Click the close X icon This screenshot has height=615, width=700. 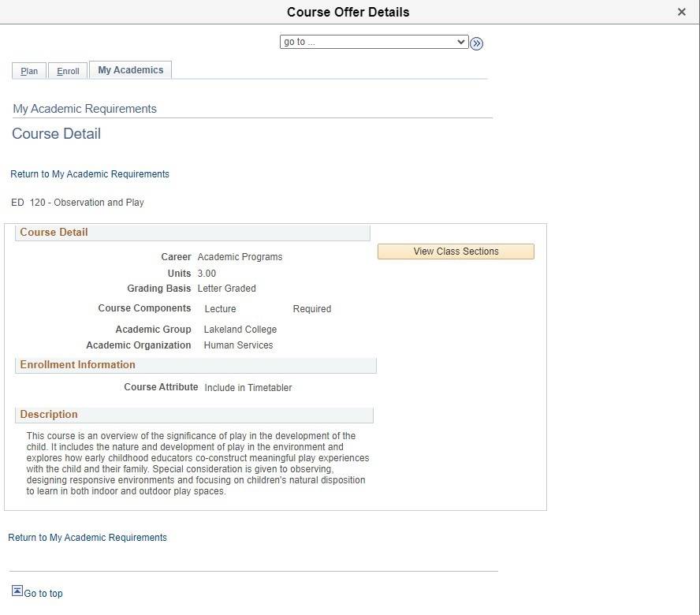pyautogui.click(x=681, y=12)
